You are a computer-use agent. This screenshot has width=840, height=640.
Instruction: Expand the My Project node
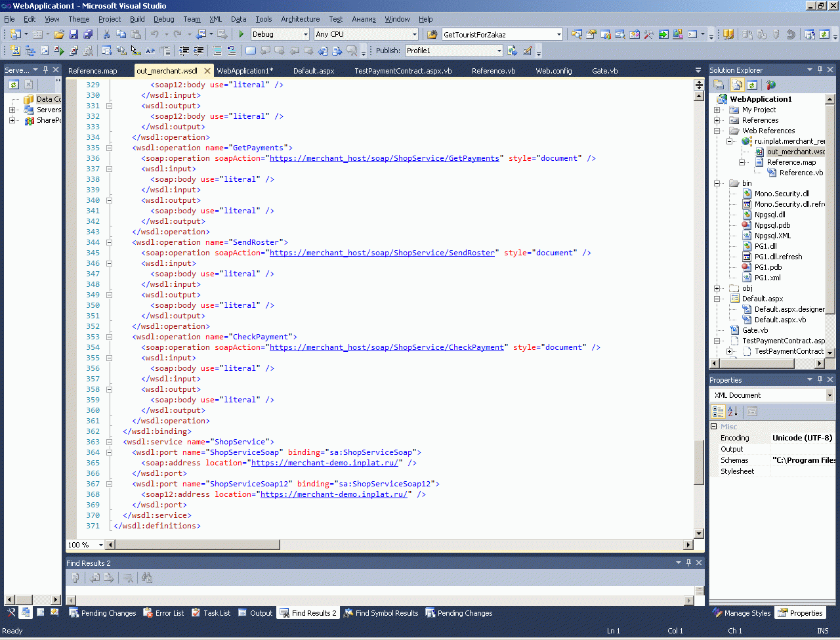(x=717, y=110)
